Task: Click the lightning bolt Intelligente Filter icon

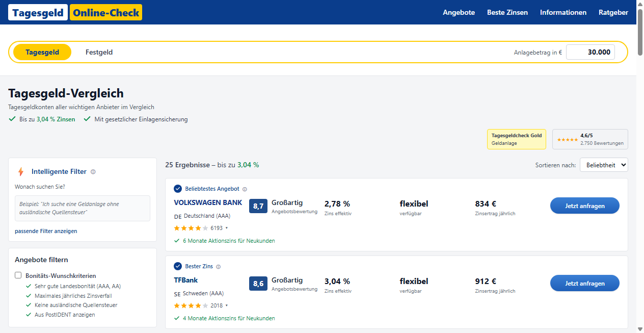Action: click(x=21, y=172)
